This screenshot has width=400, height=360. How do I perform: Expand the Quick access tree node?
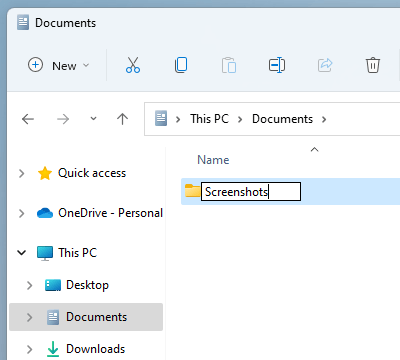tap(22, 173)
